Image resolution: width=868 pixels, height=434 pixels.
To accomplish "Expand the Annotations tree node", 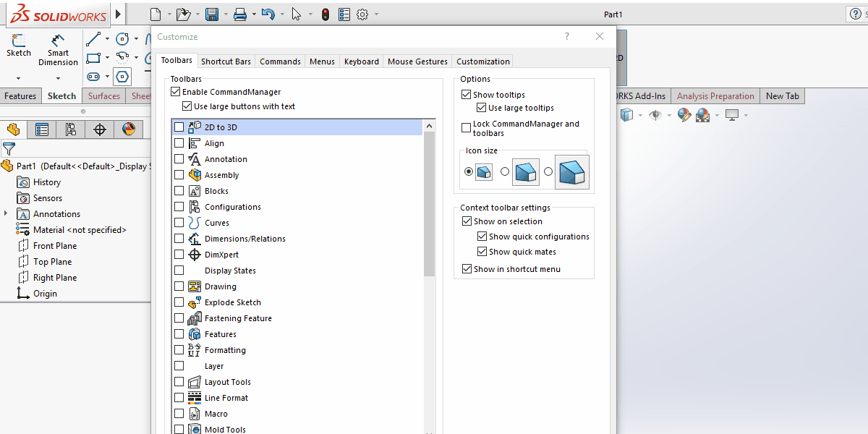I will point(6,214).
